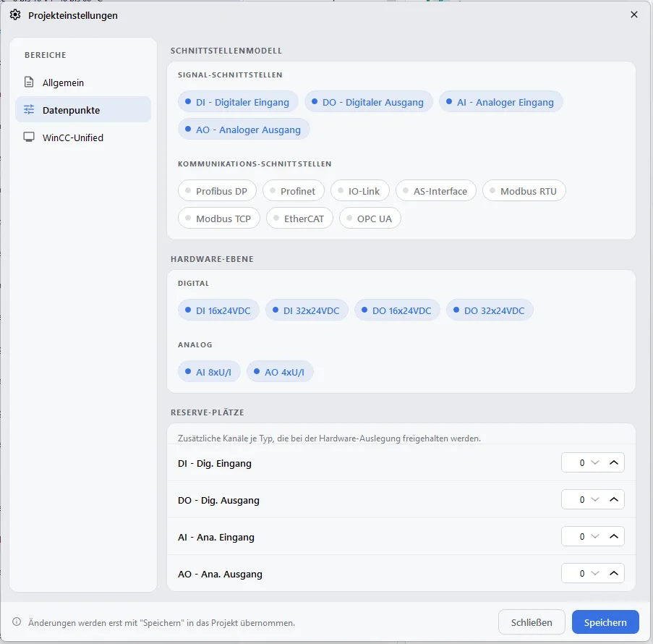The image size is (653, 644).
Task: Decrease DO - Dig. Ausgang reserve count
Action: point(594,499)
